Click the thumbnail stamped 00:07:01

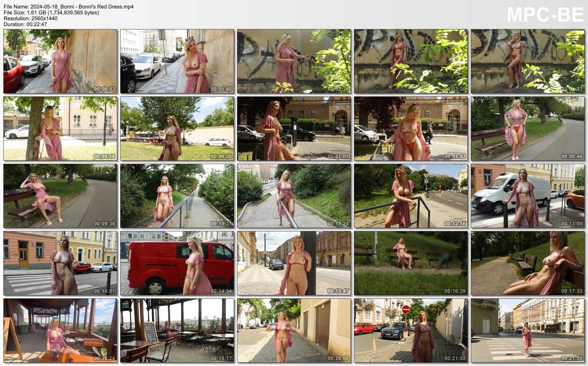[294, 129]
